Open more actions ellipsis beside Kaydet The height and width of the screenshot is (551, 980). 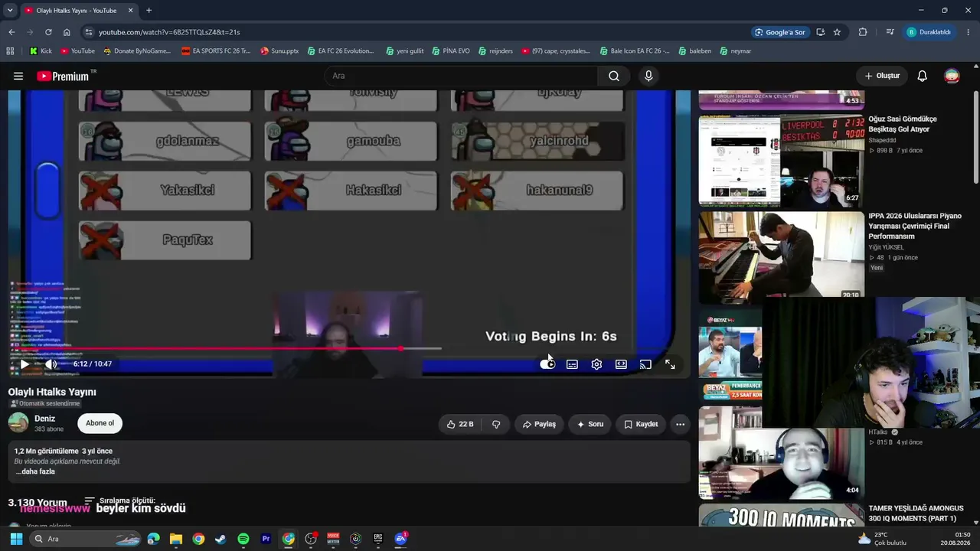[x=680, y=424]
